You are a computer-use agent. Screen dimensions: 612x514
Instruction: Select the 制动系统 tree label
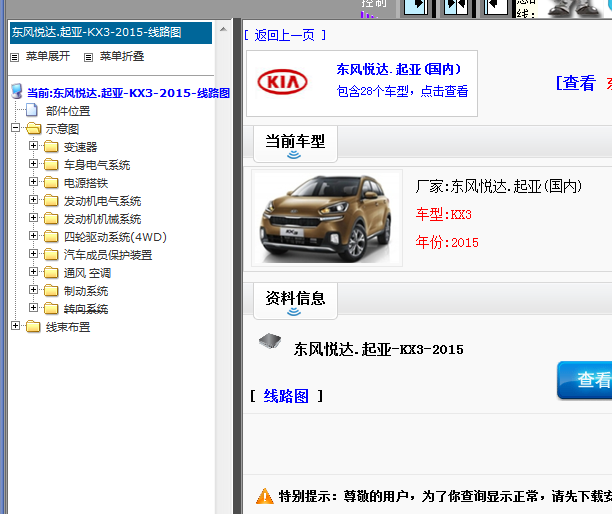pos(86,291)
